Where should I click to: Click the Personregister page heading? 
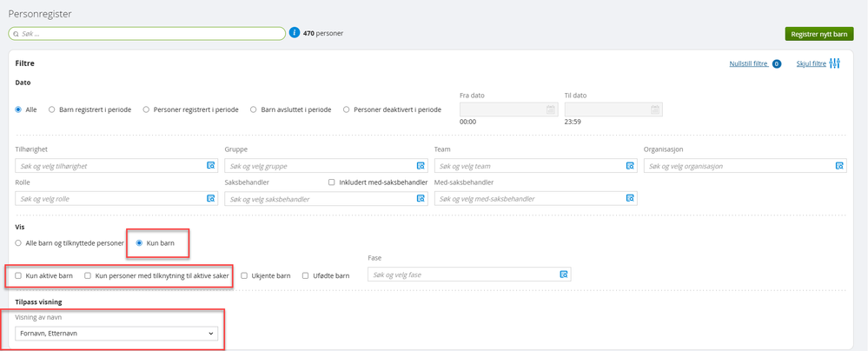click(x=40, y=13)
